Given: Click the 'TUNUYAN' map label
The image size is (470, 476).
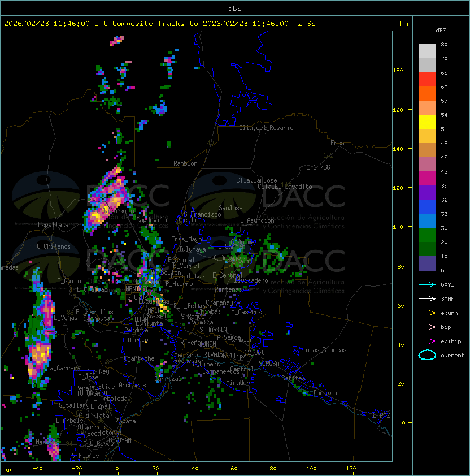Looking at the screenshot, I should click(120, 440).
